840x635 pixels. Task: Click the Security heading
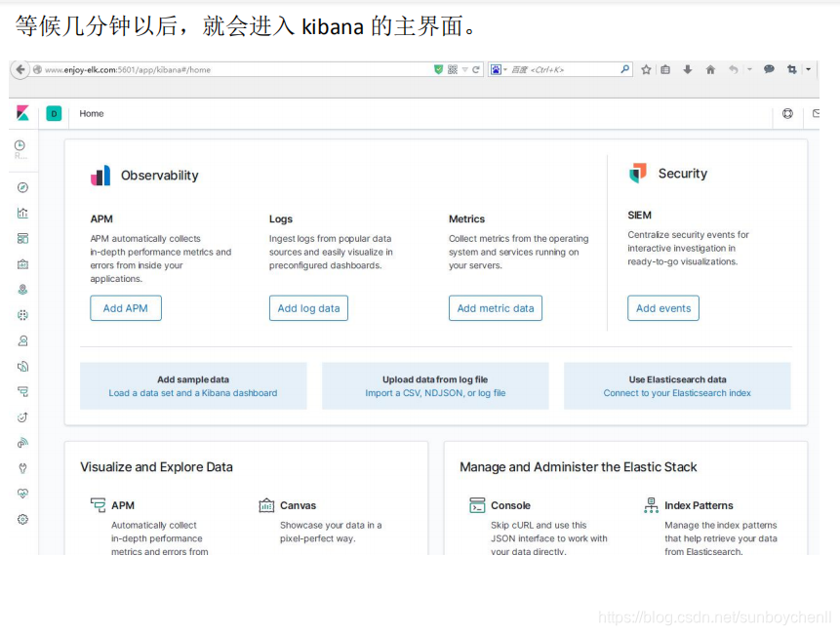[683, 174]
